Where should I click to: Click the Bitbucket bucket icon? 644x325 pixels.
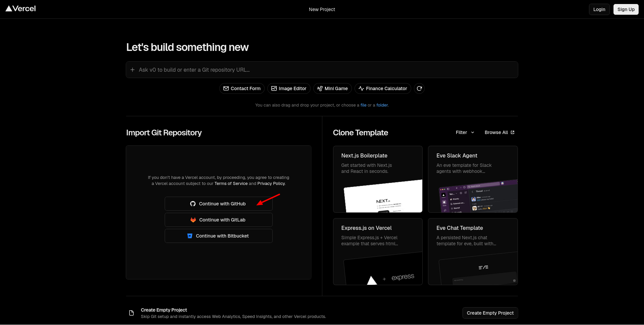pyautogui.click(x=190, y=236)
